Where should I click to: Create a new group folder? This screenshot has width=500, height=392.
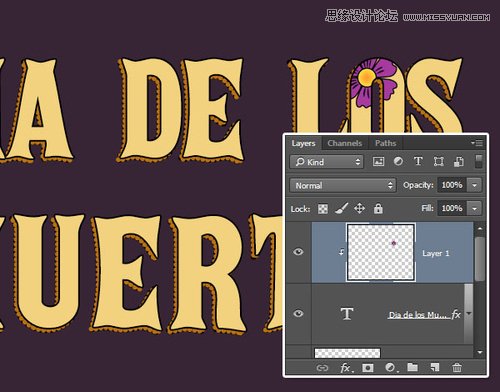412,367
